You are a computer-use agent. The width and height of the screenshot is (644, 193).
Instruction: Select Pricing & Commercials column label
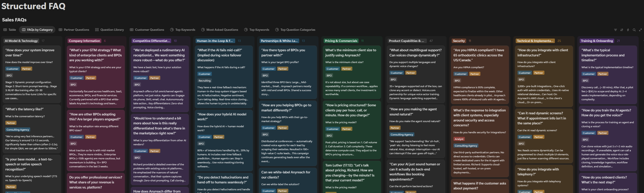pos(341,41)
